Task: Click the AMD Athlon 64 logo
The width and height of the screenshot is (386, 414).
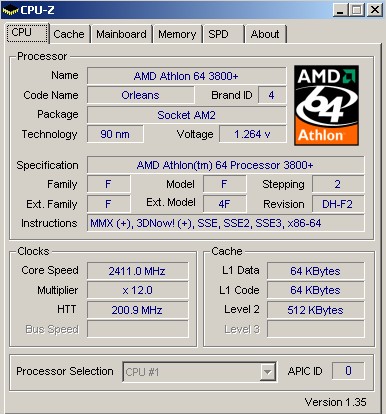Action: point(326,105)
